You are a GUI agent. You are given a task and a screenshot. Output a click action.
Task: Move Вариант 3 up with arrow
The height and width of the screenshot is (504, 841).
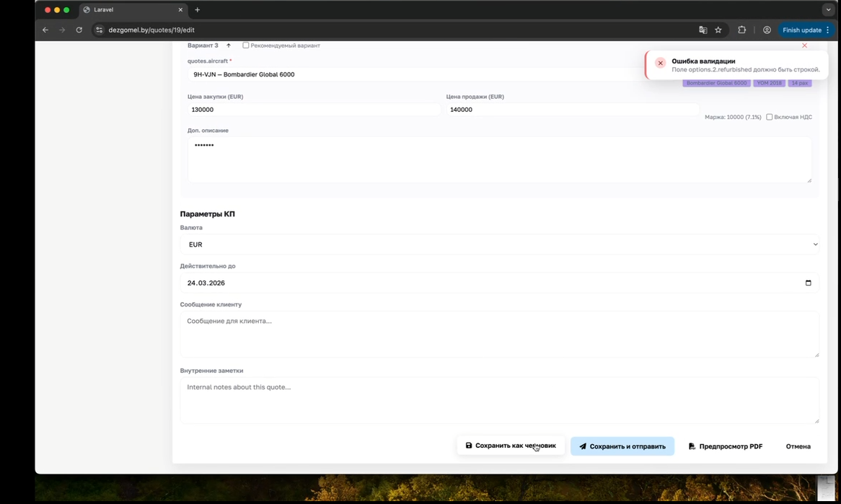pos(229,45)
